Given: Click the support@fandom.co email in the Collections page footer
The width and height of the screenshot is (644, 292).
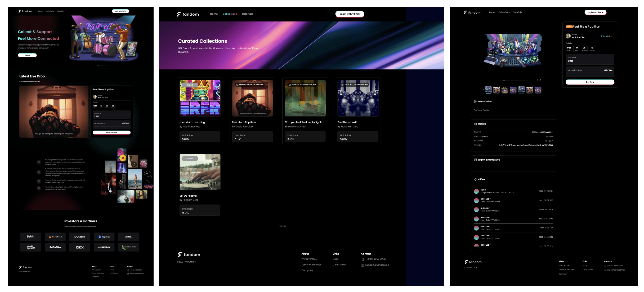Looking at the screenshot, I should pos(377,265).
